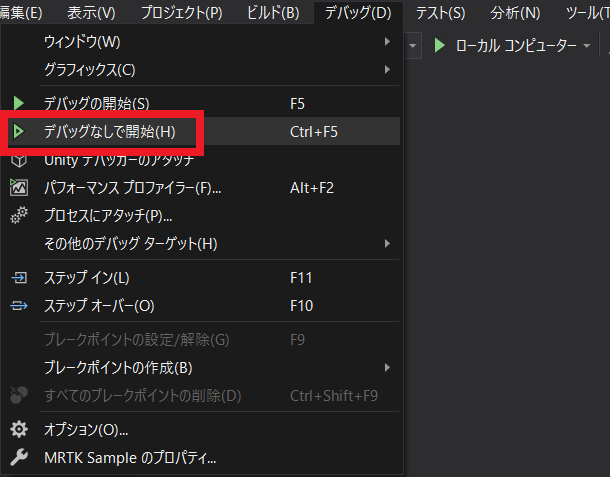The height and width of the screenshot is (477, 610).
Task: Close the デバッグ(D) menu
Action: pos(358,13)
